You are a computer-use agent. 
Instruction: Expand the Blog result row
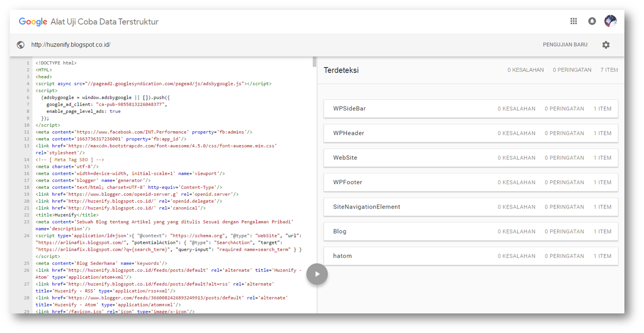click(x=470, y=231)
